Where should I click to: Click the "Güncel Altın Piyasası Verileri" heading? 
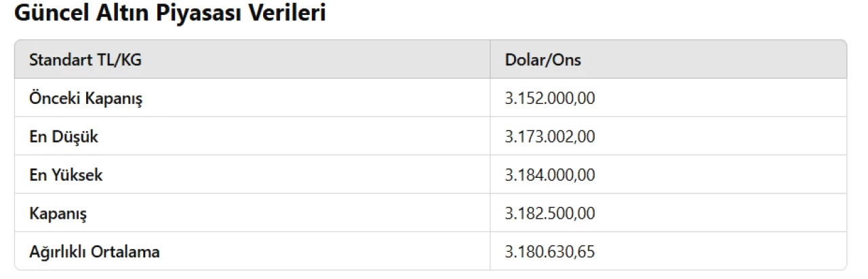click(170, 14)
